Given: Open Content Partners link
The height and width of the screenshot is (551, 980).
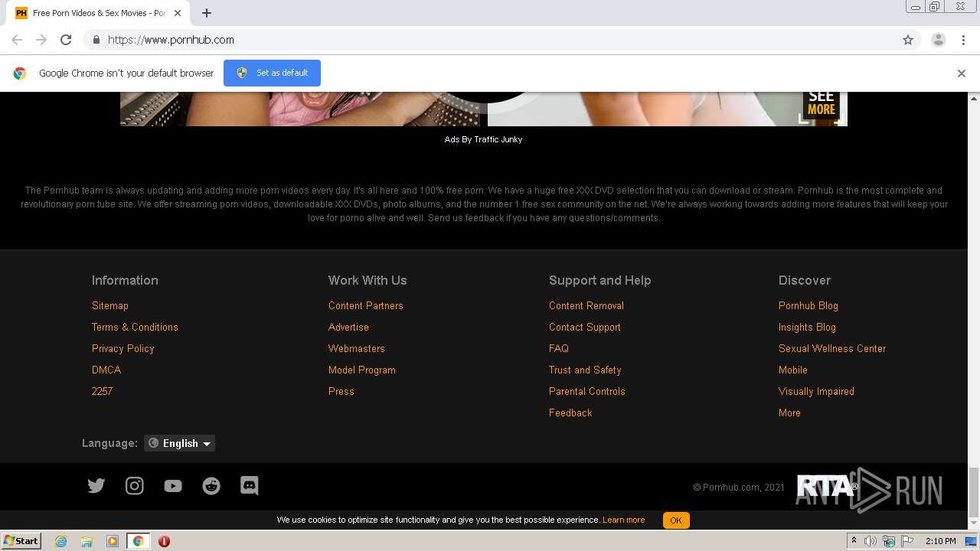Looking at the screenshot, I should (x=366, y=305).
